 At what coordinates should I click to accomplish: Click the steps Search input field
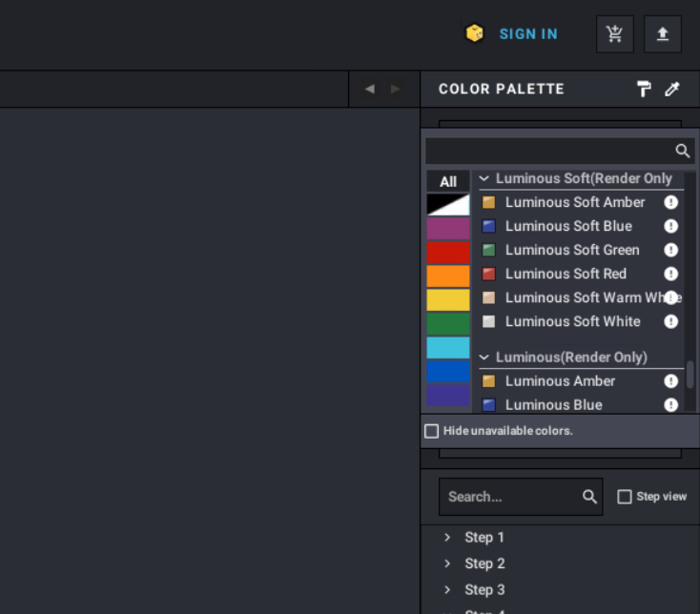(x=511, y=497)
